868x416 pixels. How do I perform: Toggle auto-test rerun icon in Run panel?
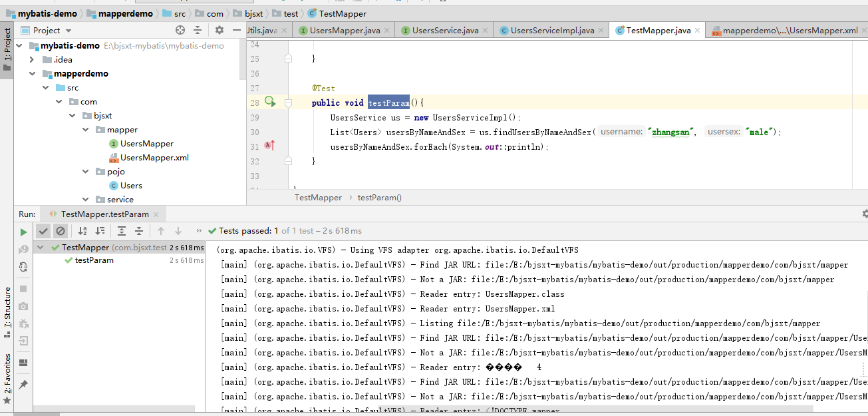coord(24,266)
